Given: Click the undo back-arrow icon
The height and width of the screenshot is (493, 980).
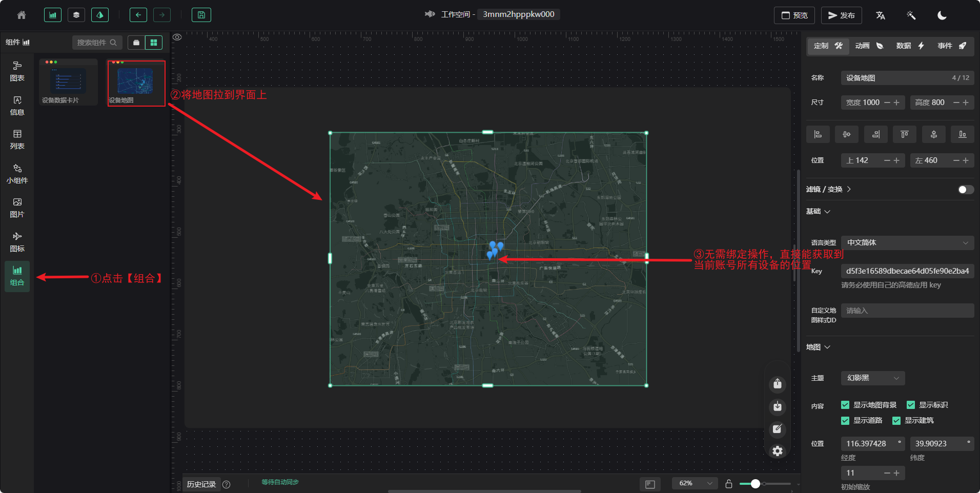Looking at the screenshot, I should 138,15.
